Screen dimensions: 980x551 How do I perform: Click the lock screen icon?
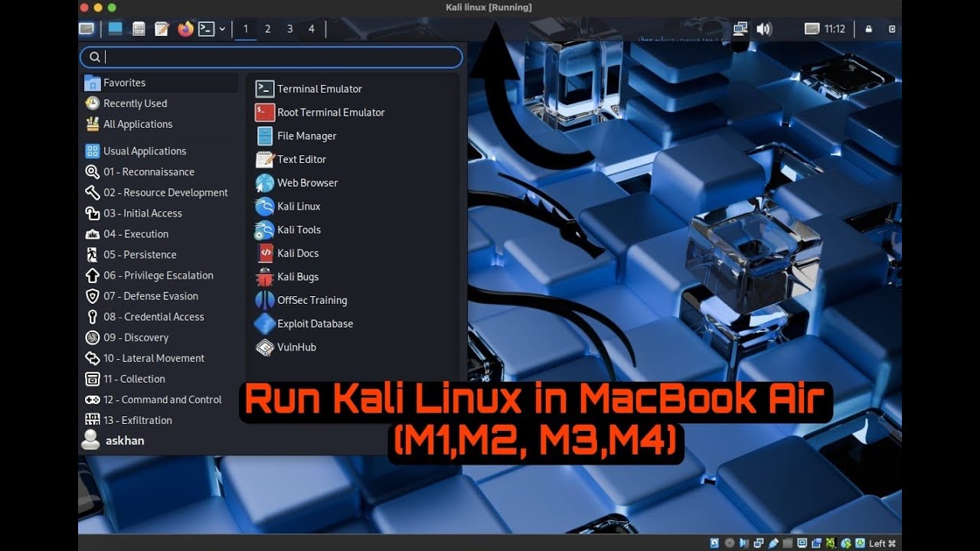(868, 29)
